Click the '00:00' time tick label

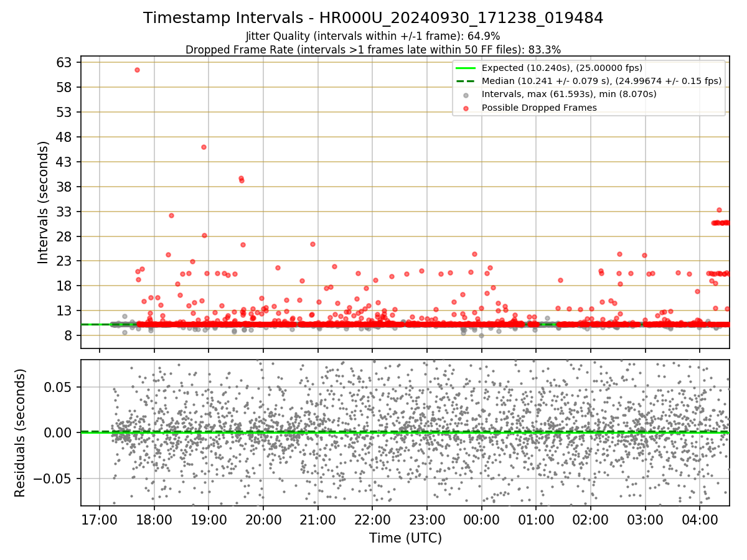(x=482, y=520)
